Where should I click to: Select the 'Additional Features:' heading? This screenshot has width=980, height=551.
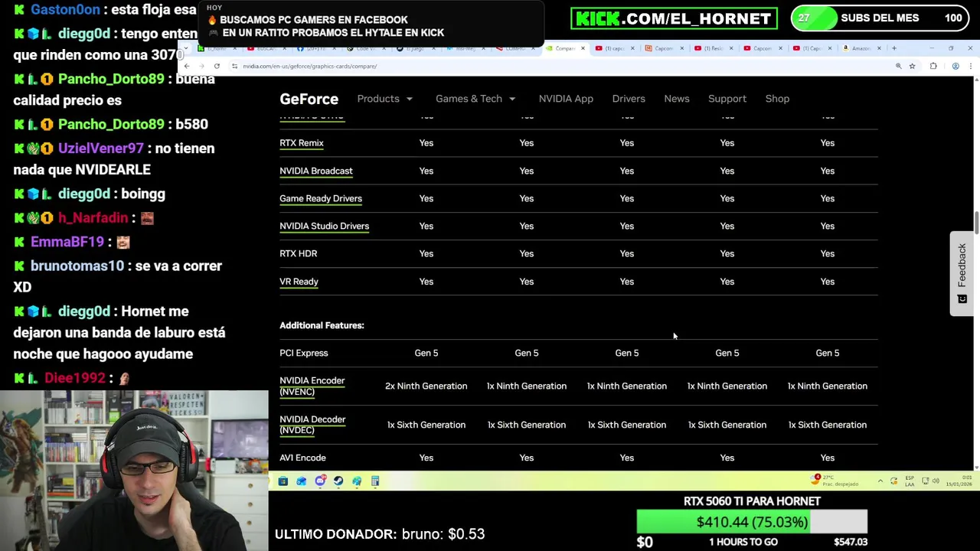[x=322, y=325]
